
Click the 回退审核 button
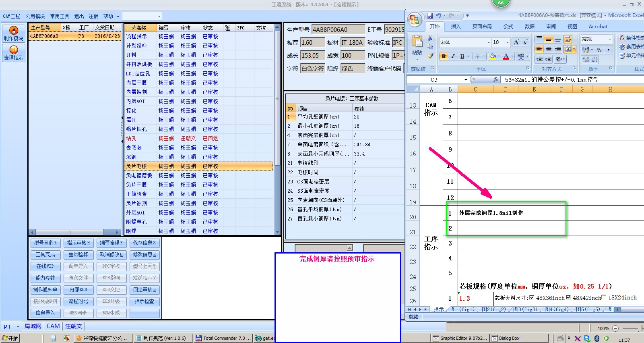144,290
